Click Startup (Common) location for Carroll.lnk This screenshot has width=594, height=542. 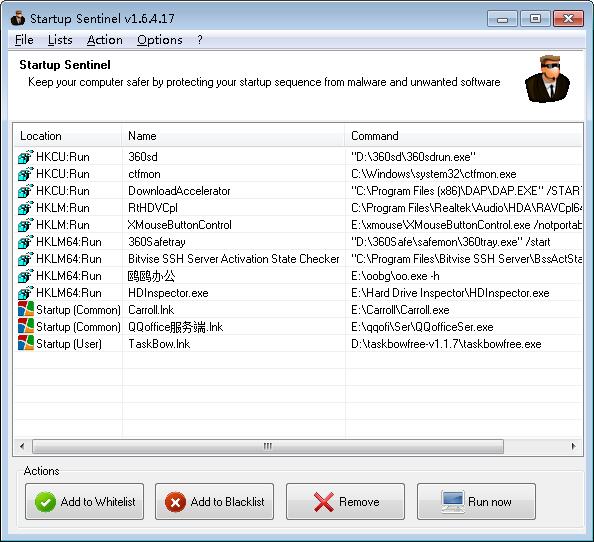point(78,310)
